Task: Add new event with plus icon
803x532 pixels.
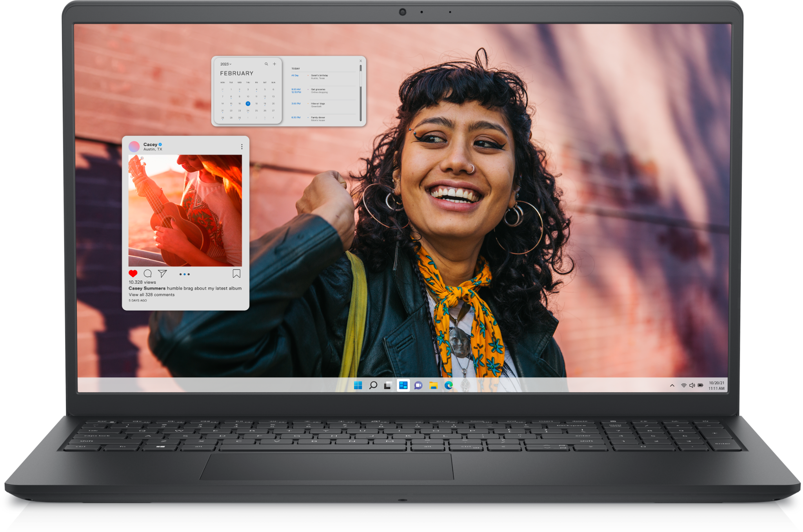Action: click(x=274, y=64)
